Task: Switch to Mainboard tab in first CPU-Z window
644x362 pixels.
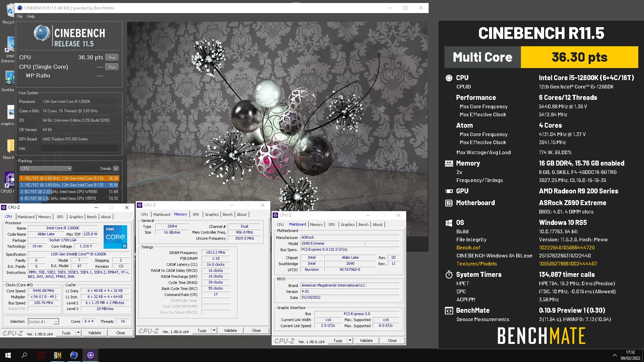Action: click(x=26, y=217)
